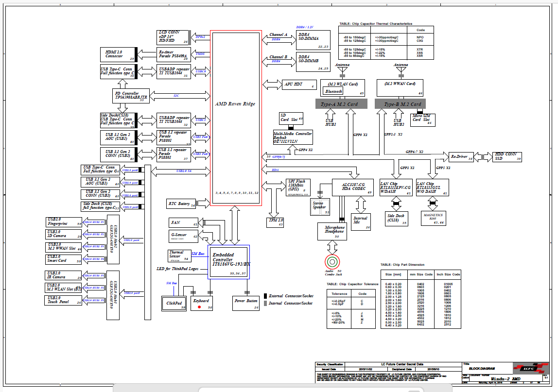Click the RTC Battery block
558x392 pixels.
(181, 204)
